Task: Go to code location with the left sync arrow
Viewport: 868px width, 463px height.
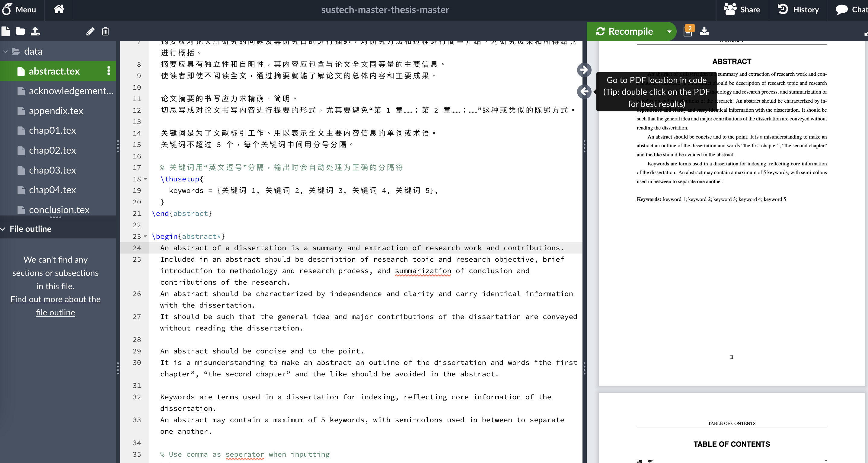Action: 584,92
